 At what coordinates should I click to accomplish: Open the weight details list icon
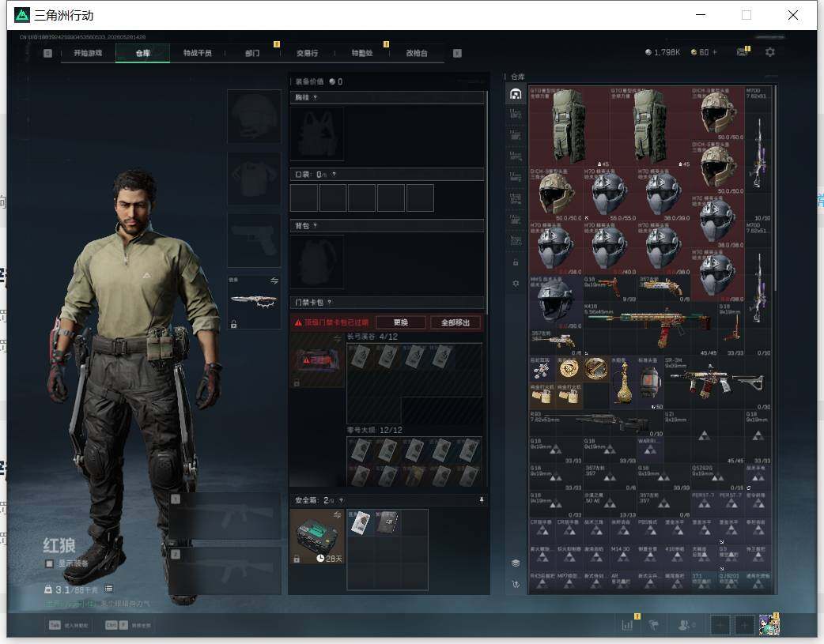point(108,589)
